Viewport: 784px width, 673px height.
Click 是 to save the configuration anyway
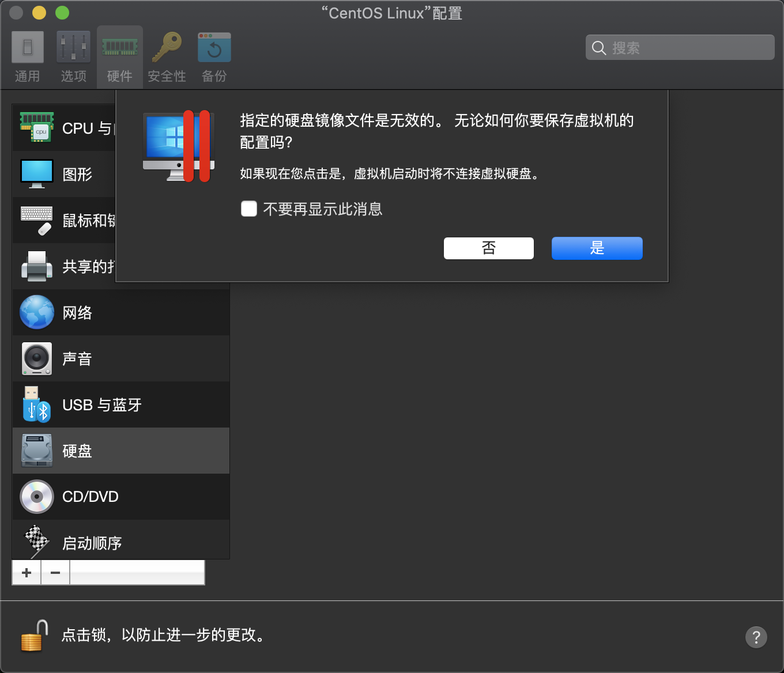point(597,248)
